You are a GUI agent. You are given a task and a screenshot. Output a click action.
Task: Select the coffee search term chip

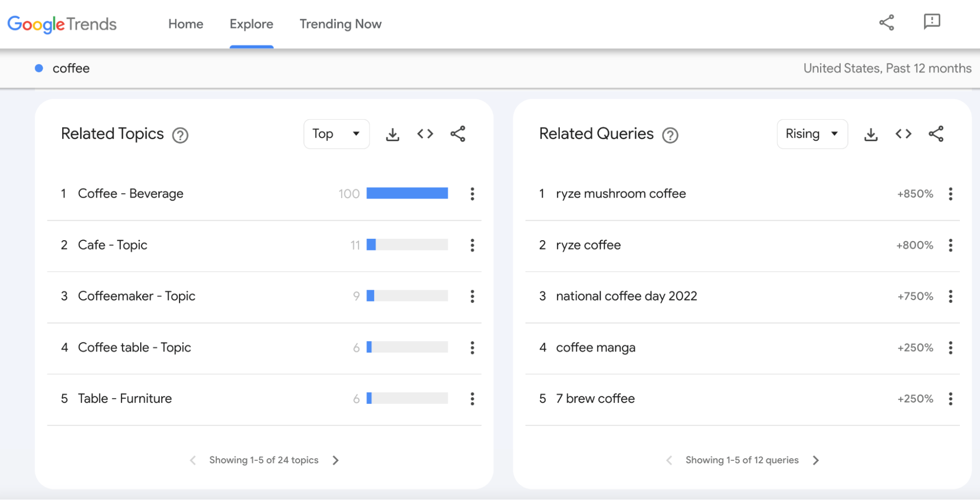(71, 68)
